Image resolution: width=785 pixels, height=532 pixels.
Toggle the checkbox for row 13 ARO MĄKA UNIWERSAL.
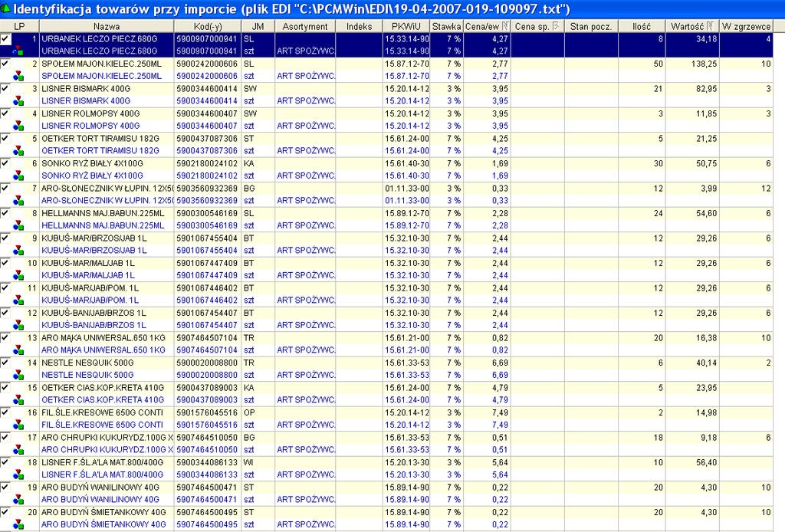(x=5, y=338)
